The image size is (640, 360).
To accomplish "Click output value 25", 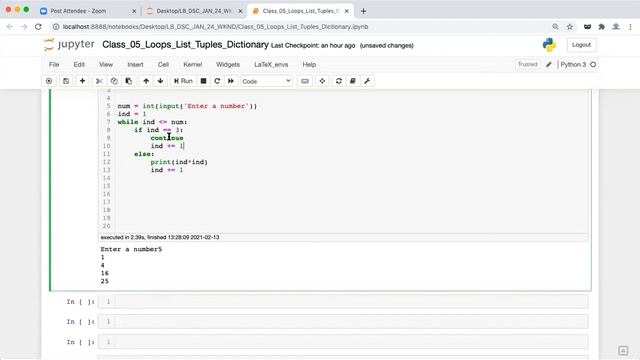I will (104, 281).
